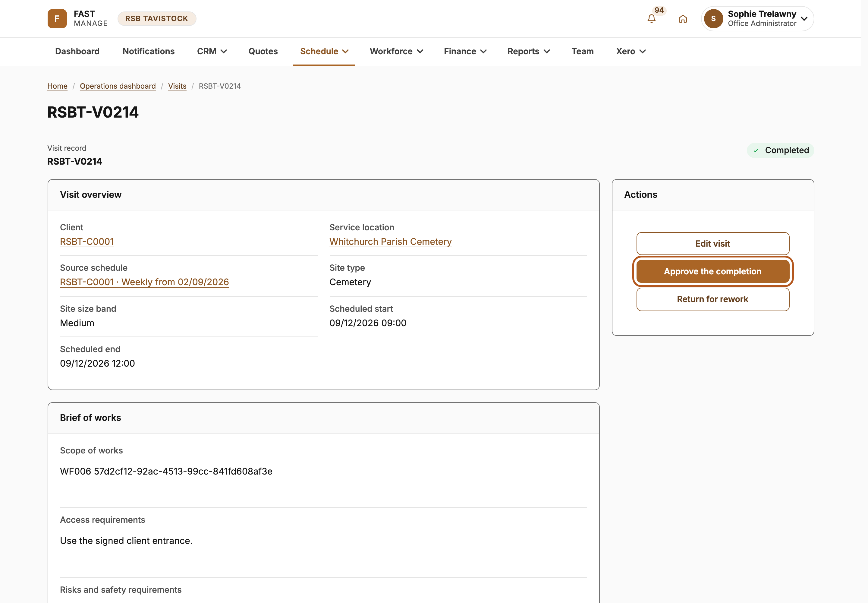Viewport: 868px width, 603px height.
Task: Expand the Schedule menu
Action: (324, 51)
